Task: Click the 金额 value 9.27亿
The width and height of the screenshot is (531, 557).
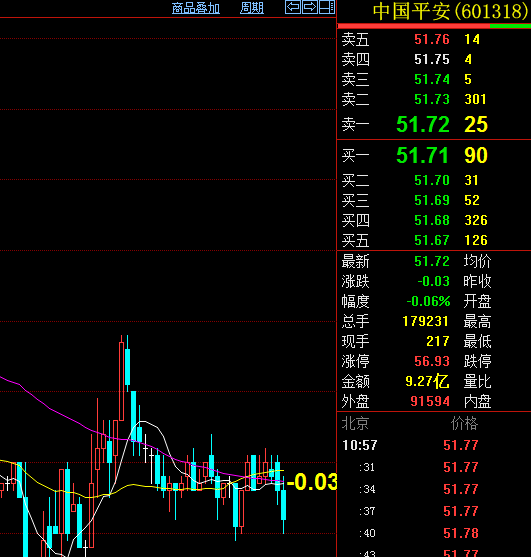Action: pos(427,382)
